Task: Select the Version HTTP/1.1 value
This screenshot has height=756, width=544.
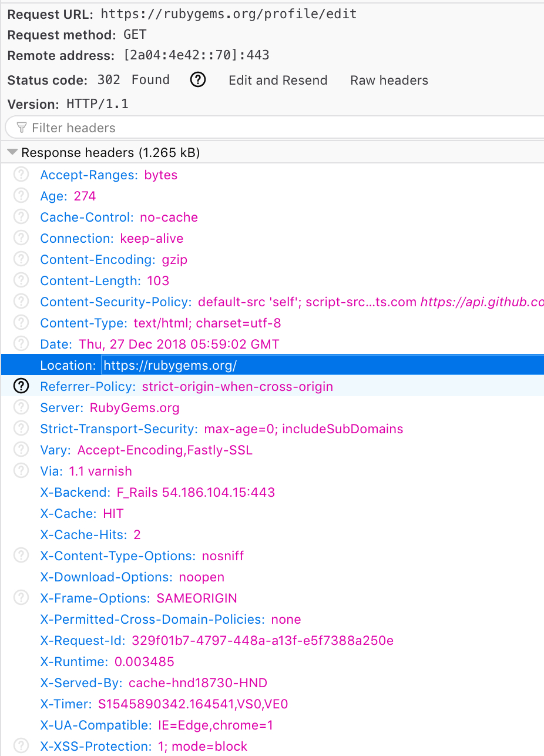Action: pyautogui.click(x=97, y=104)
